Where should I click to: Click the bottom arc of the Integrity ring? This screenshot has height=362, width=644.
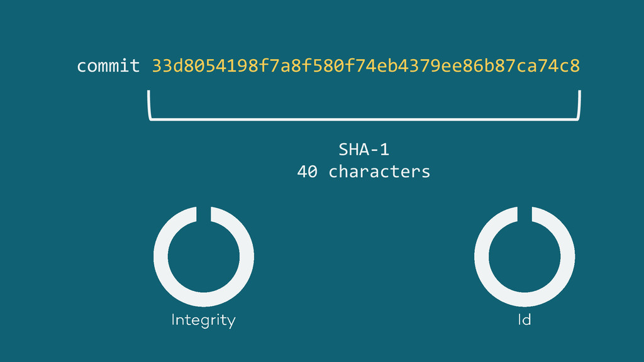[x=204, y=299]
